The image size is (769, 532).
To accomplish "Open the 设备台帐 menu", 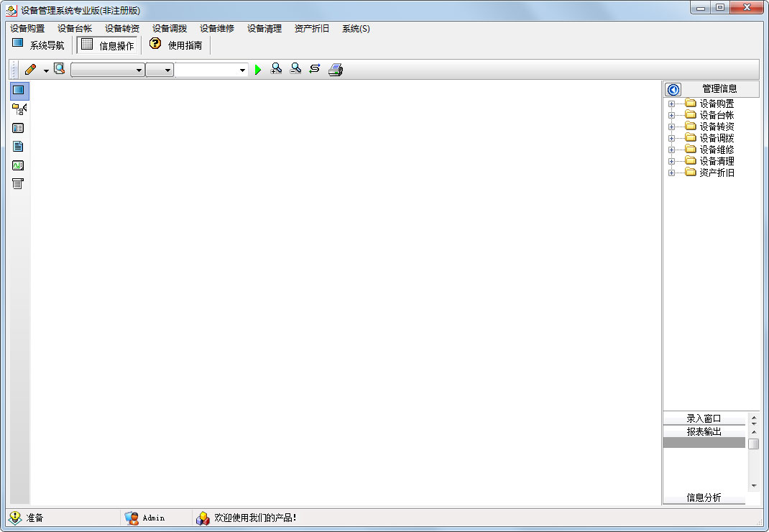I will 75,29.
